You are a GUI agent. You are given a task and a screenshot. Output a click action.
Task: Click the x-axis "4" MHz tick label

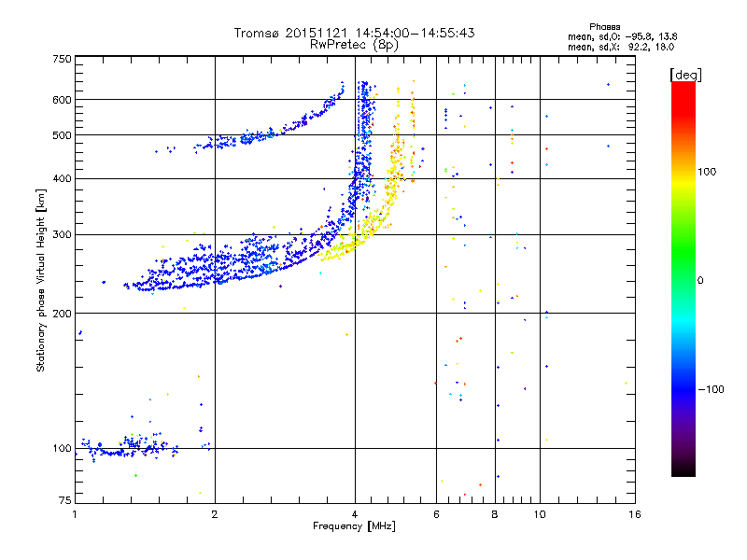point(355,514)
